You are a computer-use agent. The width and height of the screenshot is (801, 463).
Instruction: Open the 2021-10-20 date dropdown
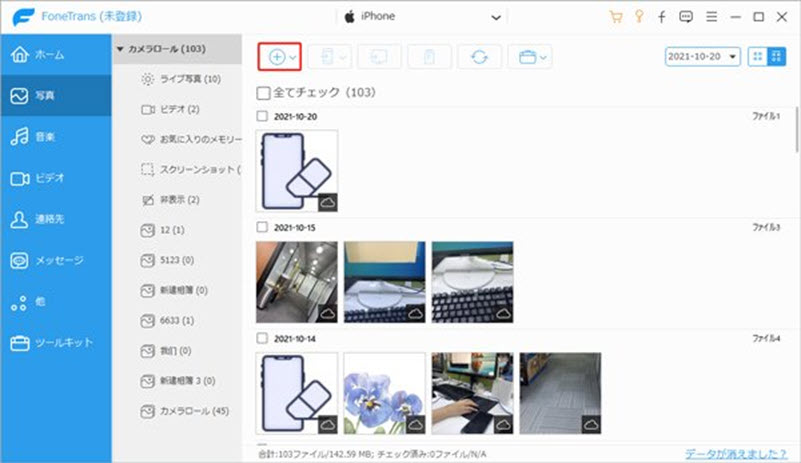(x=702, y=57)
